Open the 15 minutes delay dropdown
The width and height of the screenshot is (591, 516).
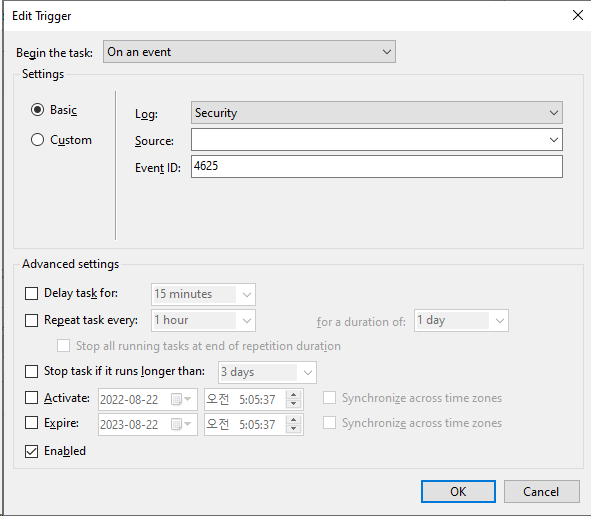(x=203, y=294)
